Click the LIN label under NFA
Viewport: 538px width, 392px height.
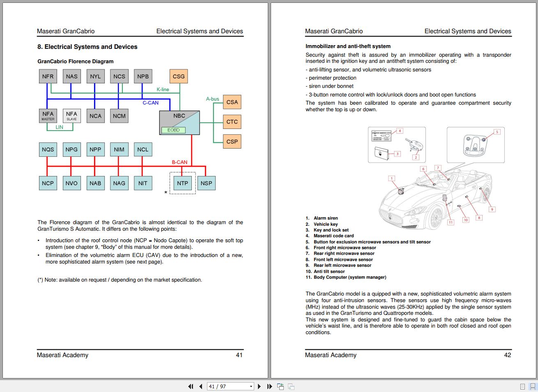click(60, 127)
